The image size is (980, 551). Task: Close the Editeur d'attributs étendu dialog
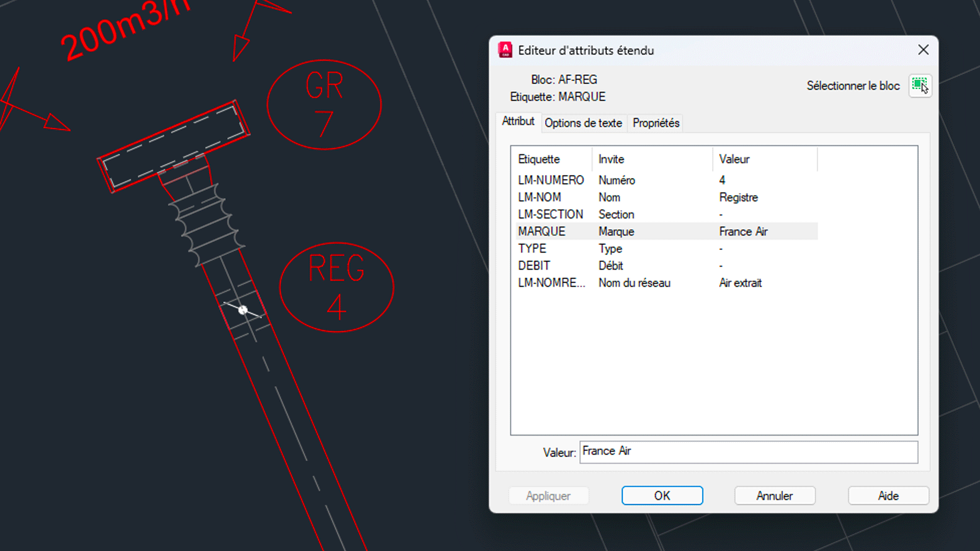point(923,50)
